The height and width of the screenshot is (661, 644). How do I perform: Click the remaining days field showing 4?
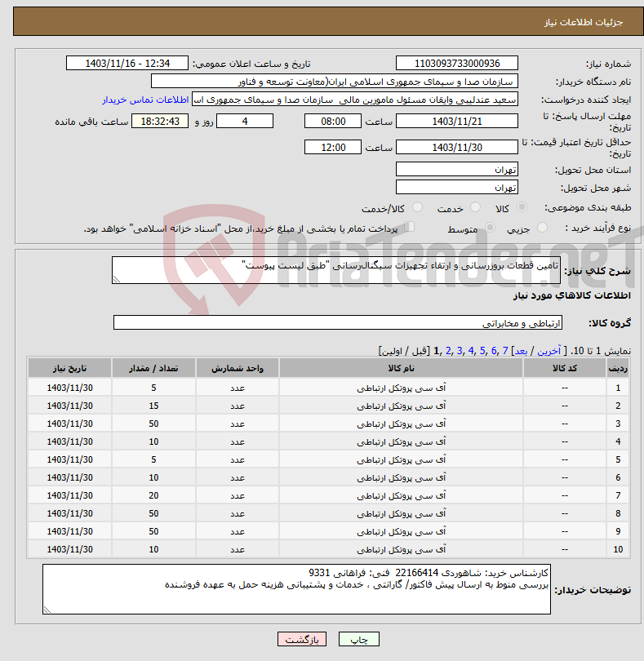pos(245,122)
